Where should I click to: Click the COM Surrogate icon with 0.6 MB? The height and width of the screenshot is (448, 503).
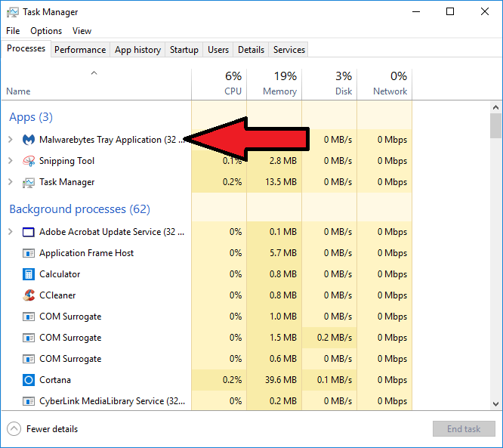pos(29,359)
